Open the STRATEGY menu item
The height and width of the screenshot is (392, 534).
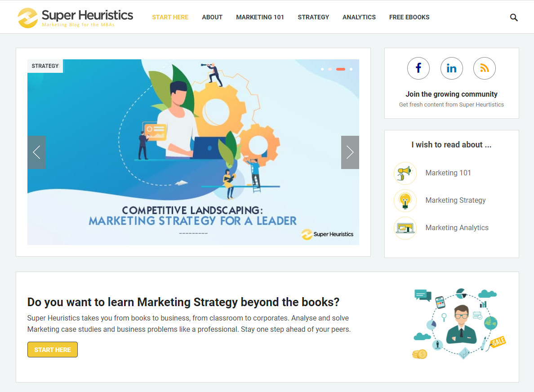(x=313, y=17)
